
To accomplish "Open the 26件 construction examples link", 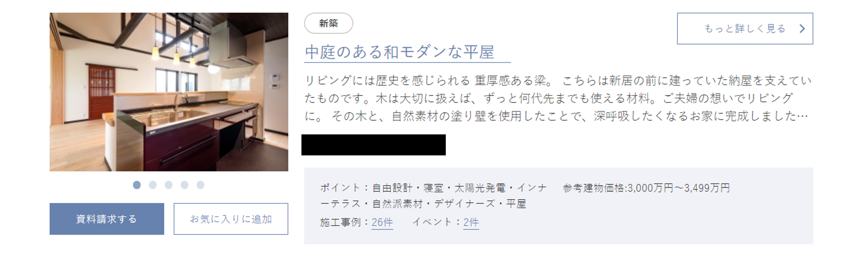I will 382,222.
